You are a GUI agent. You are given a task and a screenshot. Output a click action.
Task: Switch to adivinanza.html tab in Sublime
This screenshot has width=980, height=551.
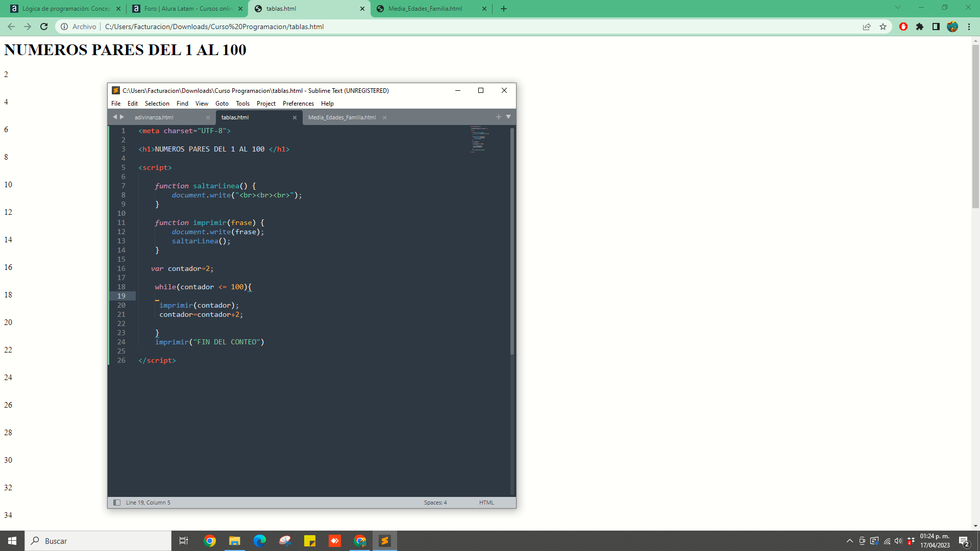154,117
